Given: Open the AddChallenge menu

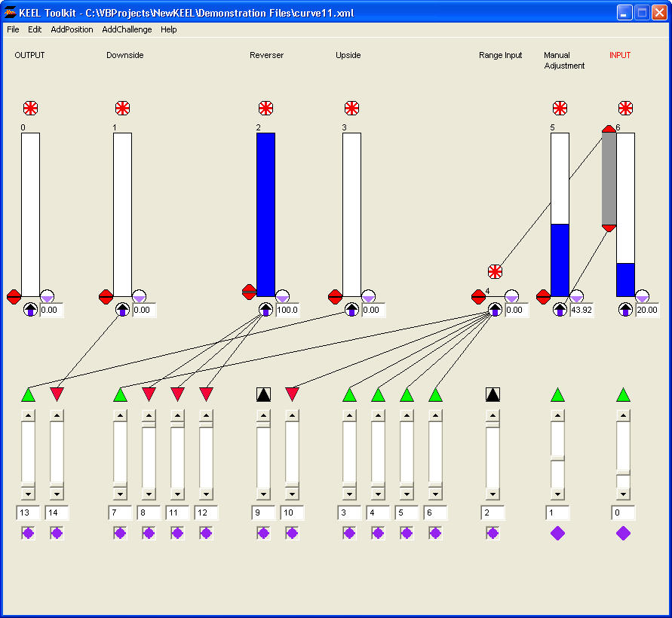Looking at the screenshot, I should [127, 29].
